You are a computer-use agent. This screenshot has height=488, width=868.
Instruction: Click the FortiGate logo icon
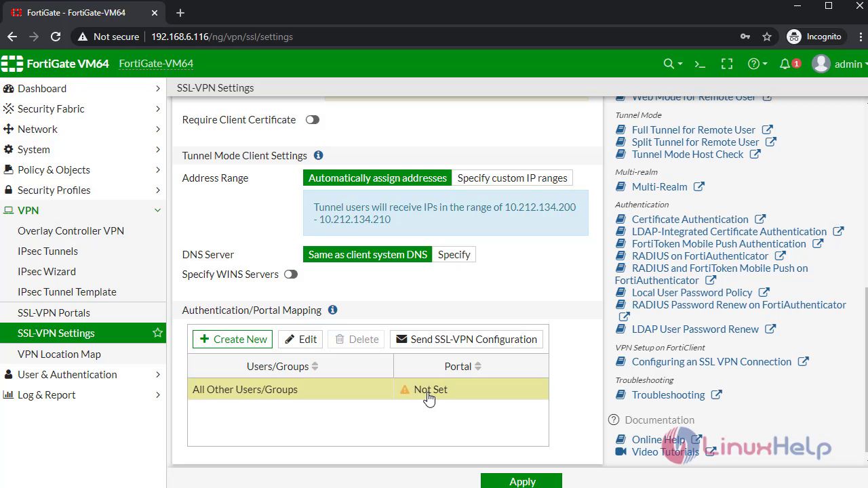pyautogui.click(x=12, y=64)
